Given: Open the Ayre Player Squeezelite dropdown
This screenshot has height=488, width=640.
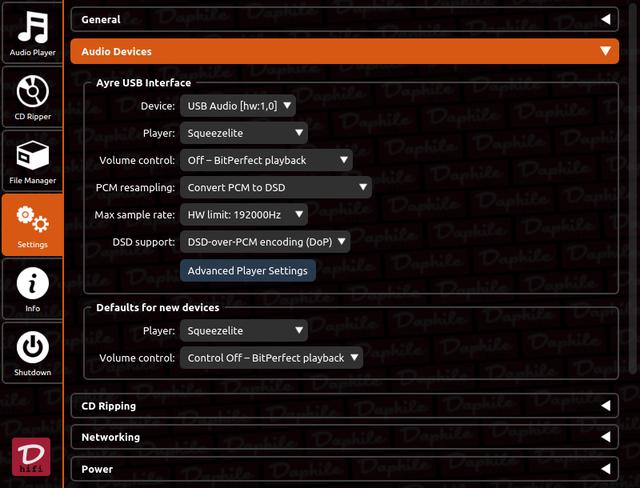Looking at the screenshot, I should tap(244, 132).
